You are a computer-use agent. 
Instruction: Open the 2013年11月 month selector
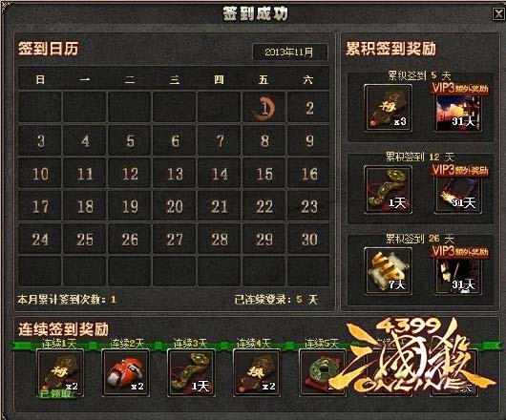(289, 52)
